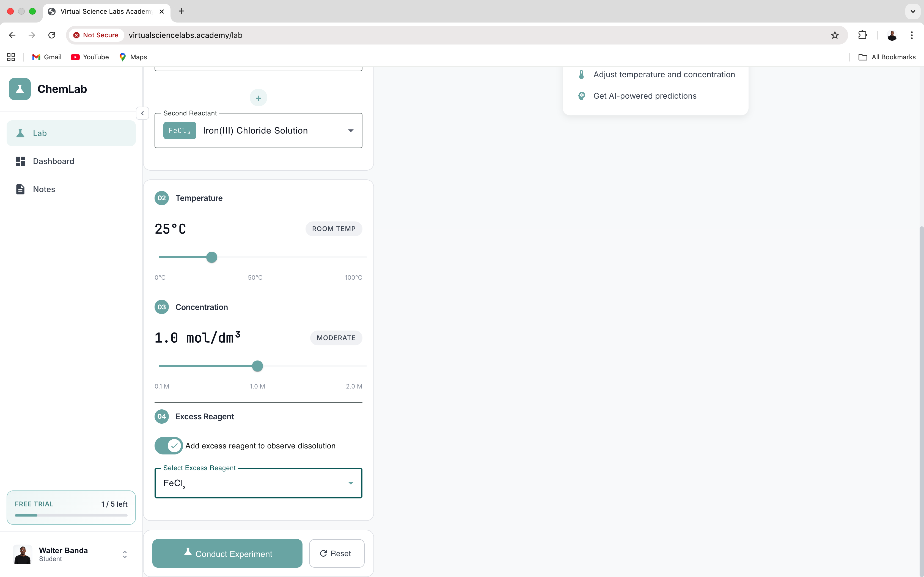Click the Reset button
Image resolution: width=924 pixels, height=577 pixels.
336,553
